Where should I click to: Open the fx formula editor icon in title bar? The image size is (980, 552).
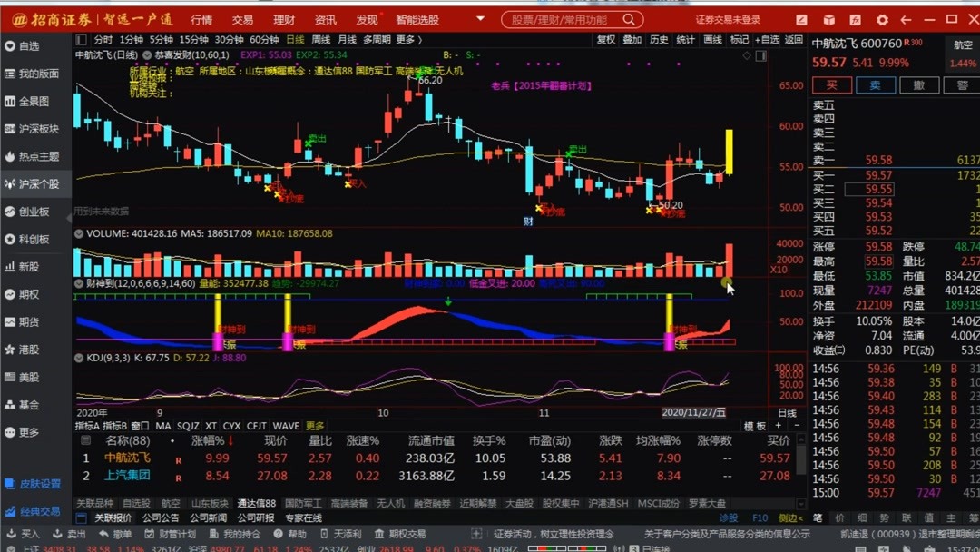coord(856,19)
